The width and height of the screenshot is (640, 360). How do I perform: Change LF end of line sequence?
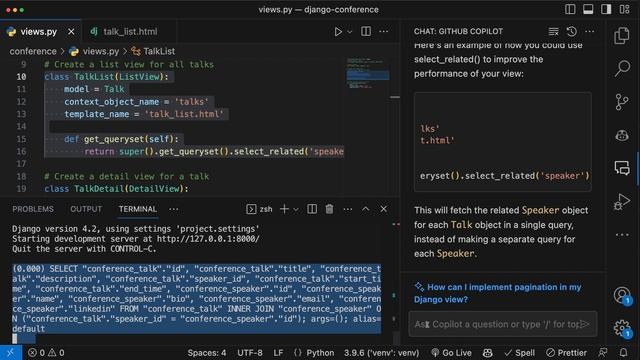pos(278,353)
